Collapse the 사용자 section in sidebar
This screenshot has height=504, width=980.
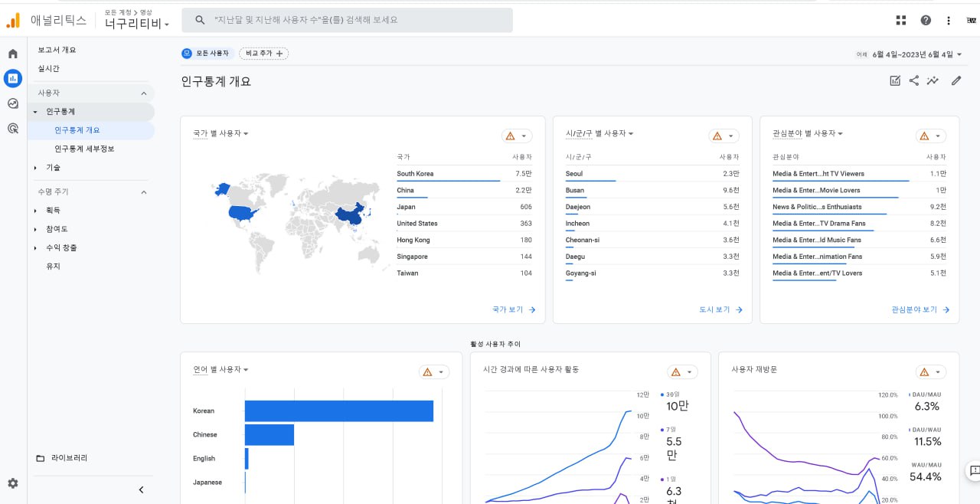point(143,93)
